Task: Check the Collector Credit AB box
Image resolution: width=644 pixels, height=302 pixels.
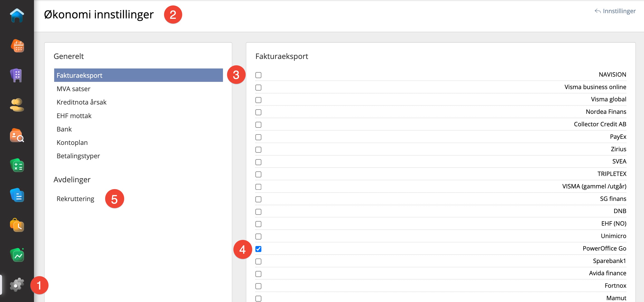Action: point(258,125)
